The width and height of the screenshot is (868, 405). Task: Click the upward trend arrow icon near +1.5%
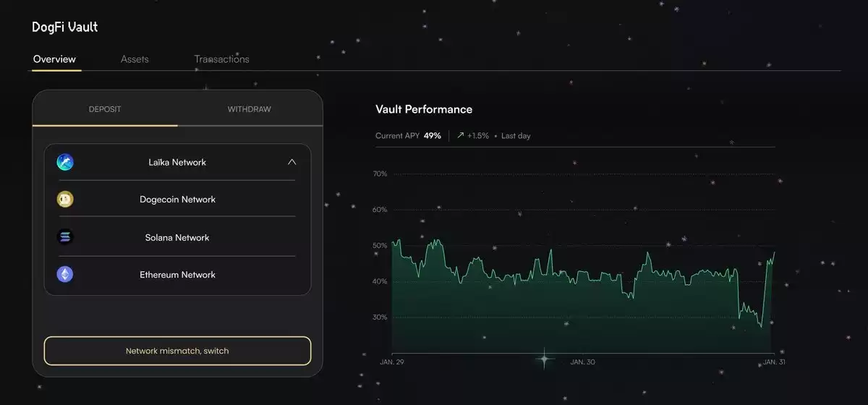coord(460,135)
